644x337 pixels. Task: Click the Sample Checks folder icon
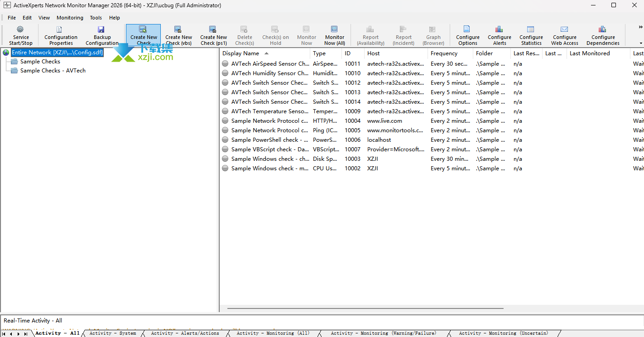pyautogui.click(x=14, y=62)
